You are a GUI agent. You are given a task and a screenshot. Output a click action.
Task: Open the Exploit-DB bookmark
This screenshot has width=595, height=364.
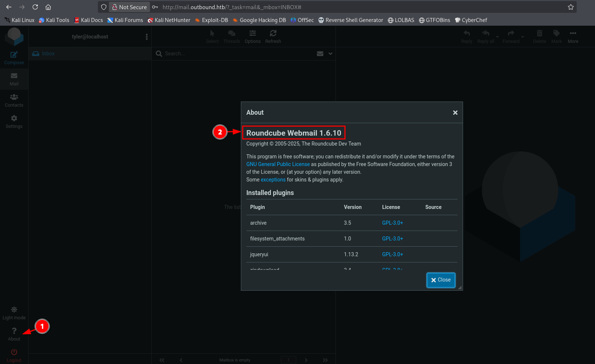211,20
